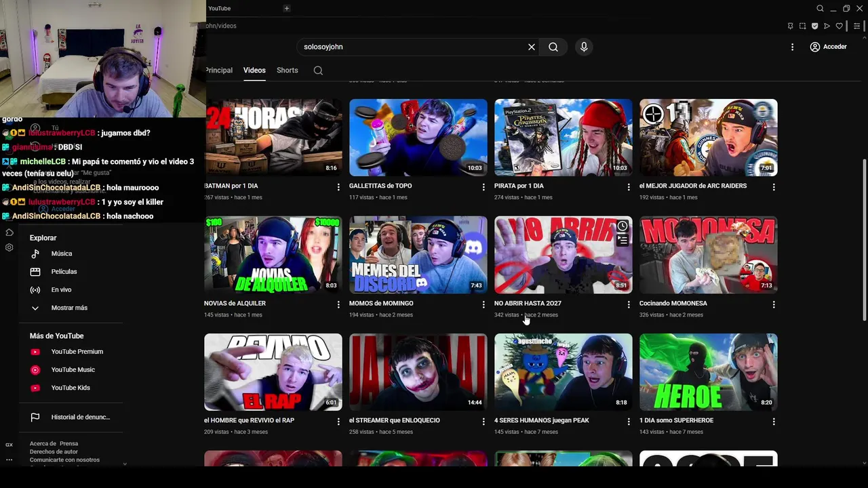The width and height of the screenshot is (868, 488).
Task: Clear the solosoyjohn search text
Action: point(532,47)
